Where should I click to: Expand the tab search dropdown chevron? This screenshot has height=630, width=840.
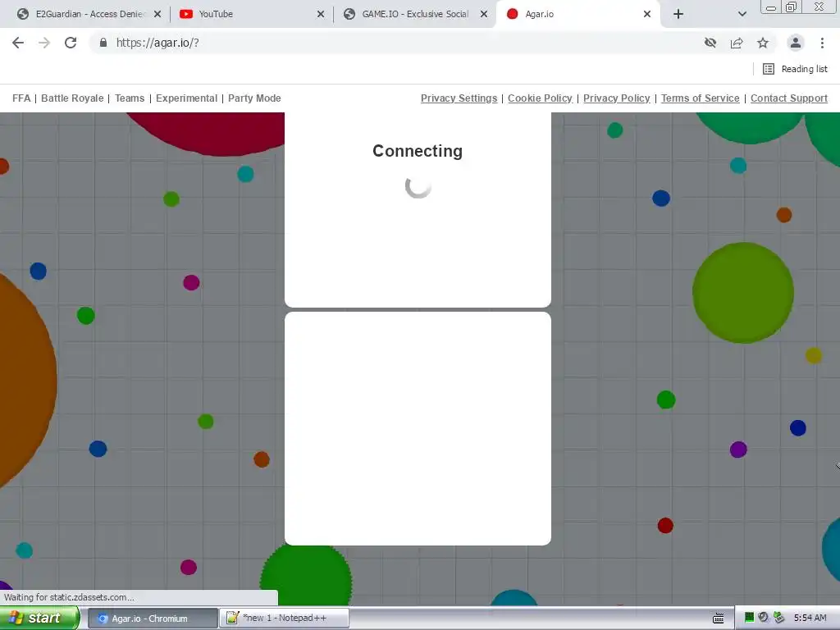pos(742,14)
